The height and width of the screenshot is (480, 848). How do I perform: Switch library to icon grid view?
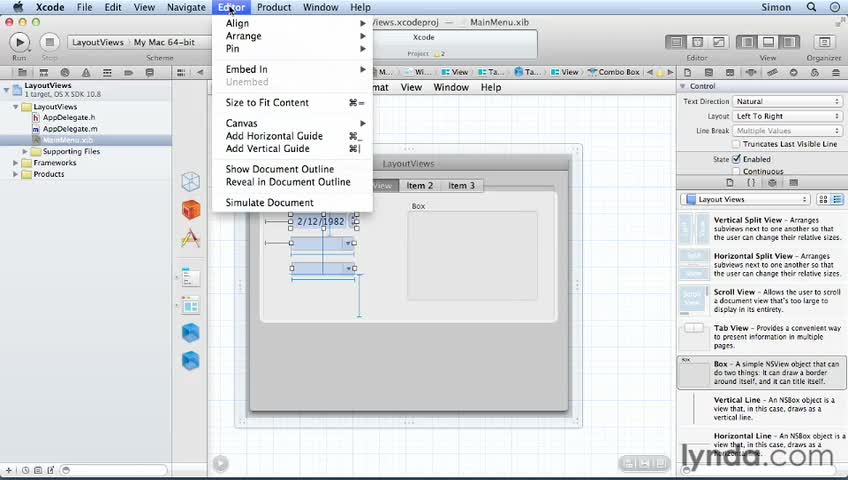pyautogui.click(x=823, y=199)
